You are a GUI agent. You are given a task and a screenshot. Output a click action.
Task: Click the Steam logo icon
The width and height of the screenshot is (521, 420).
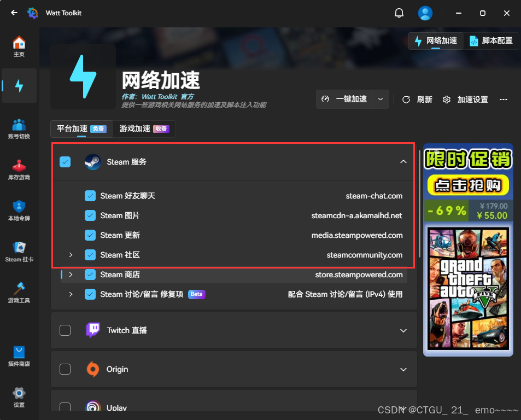93,162
